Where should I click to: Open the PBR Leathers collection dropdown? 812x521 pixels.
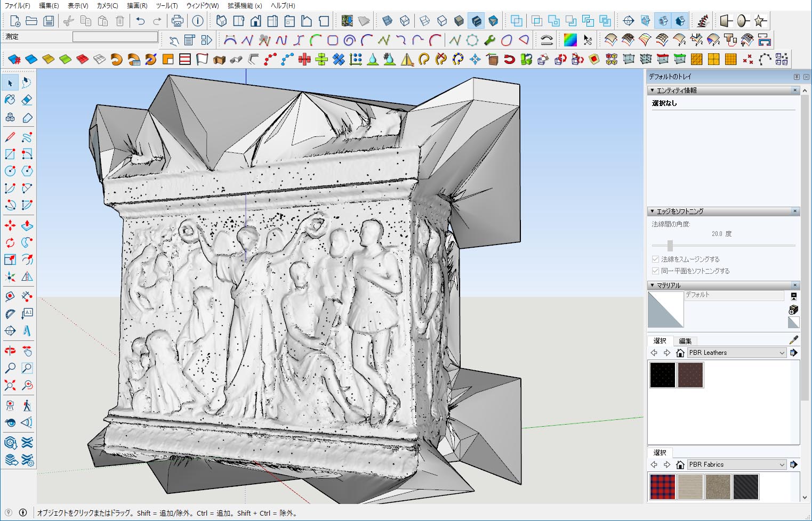click(x=736, y=353)
